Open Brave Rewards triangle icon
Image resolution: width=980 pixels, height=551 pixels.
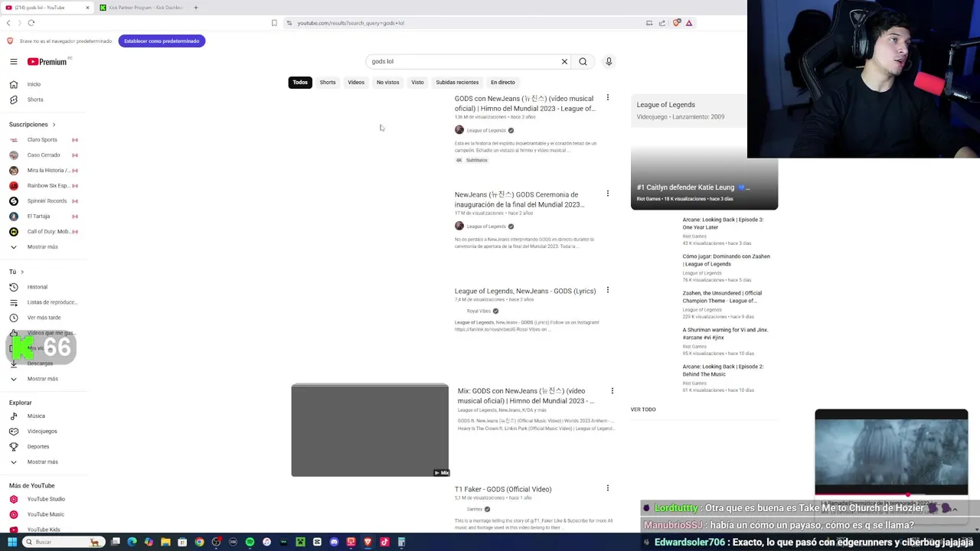tap(689, 23)
